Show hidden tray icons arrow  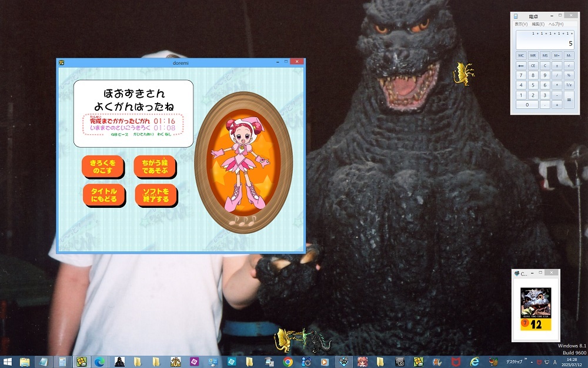532,362
